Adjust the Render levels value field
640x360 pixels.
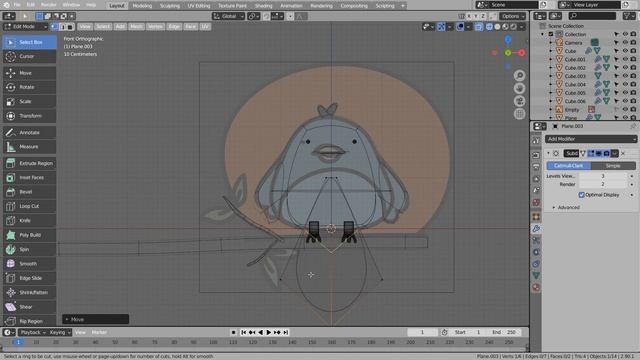pos(602,184)
